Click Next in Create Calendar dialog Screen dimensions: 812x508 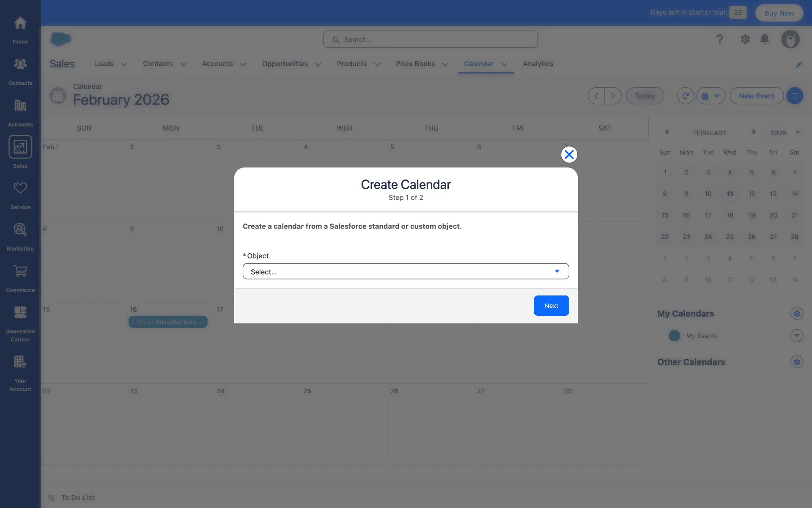point(551,306)
